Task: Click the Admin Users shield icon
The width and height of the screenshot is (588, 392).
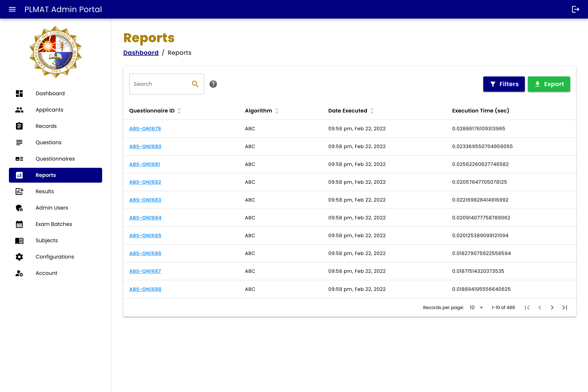Action: point(19,208)
